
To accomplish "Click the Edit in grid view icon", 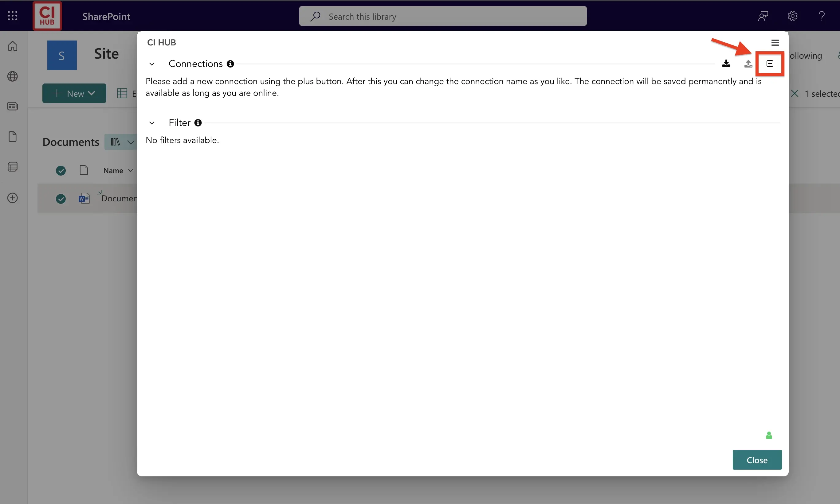I will pos(122,93).
